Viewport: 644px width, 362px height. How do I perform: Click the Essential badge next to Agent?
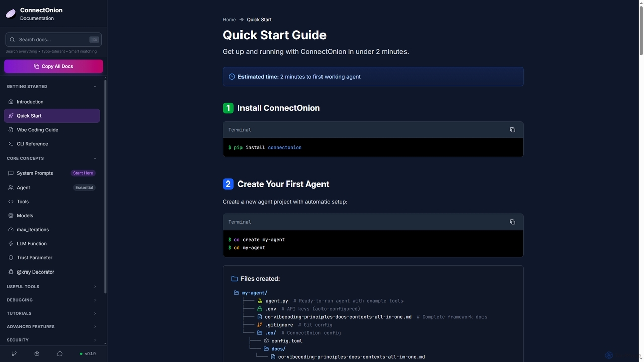click(x=84, y=188)
